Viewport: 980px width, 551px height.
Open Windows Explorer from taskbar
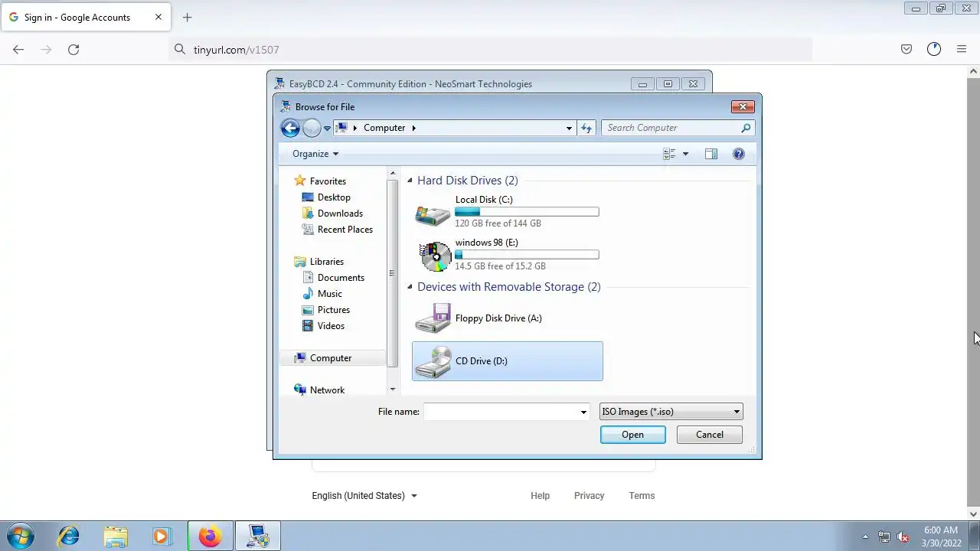[116, 536]
